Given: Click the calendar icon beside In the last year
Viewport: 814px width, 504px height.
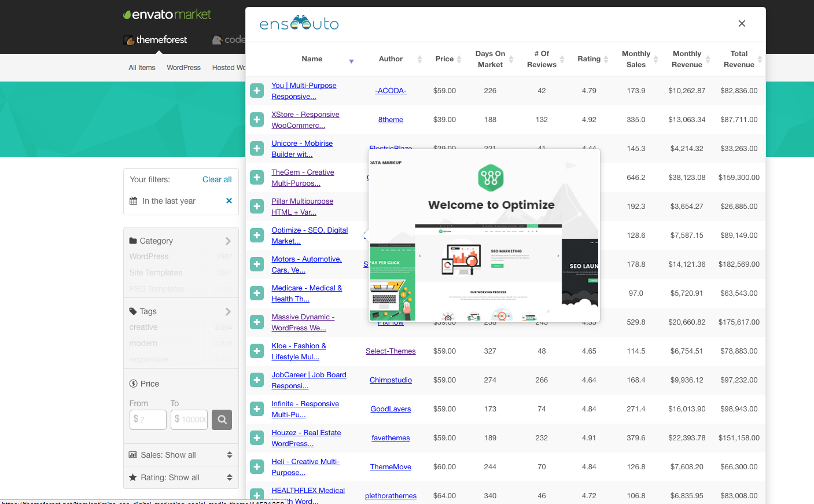Looking at the screenshot, I should pyautogui.click(x=133, y=201).
